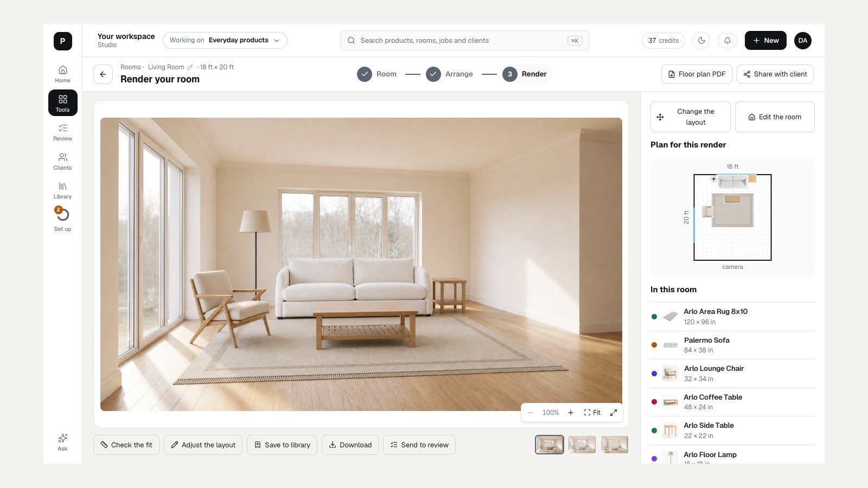Viewport: 868px width, 488px height.
Task: Create something with New button
Action: pyautogui.click(x=765, y=41)
